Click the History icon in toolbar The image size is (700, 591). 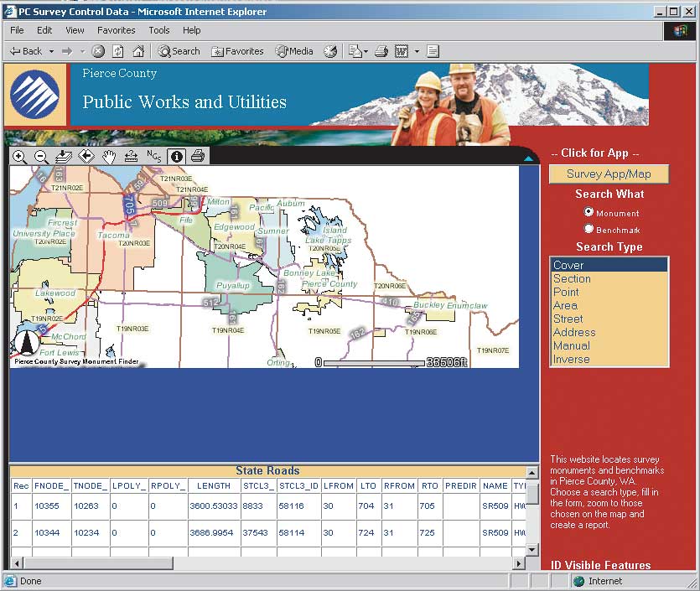(330, 52)
